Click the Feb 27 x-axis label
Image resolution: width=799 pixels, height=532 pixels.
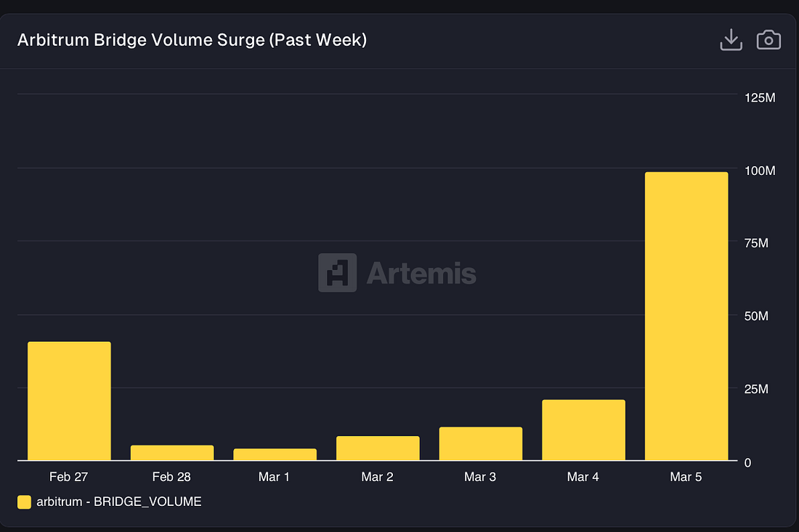point(69,477)
